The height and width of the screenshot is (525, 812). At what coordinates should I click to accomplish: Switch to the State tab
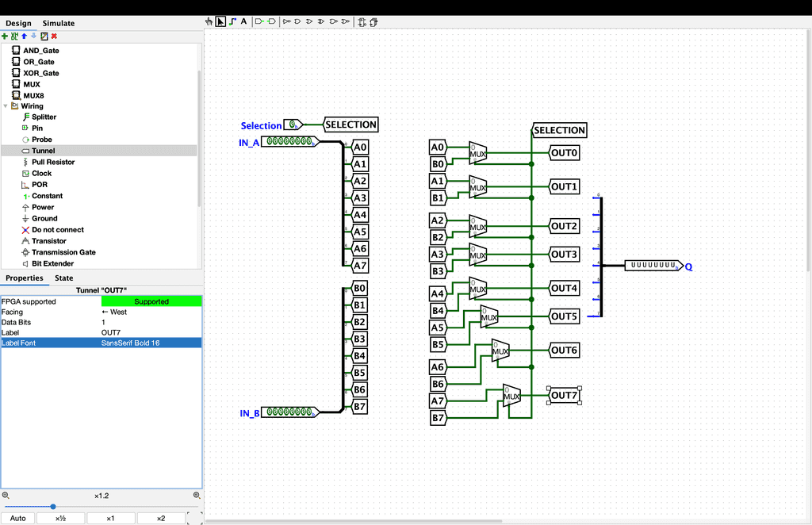(63, 278)
